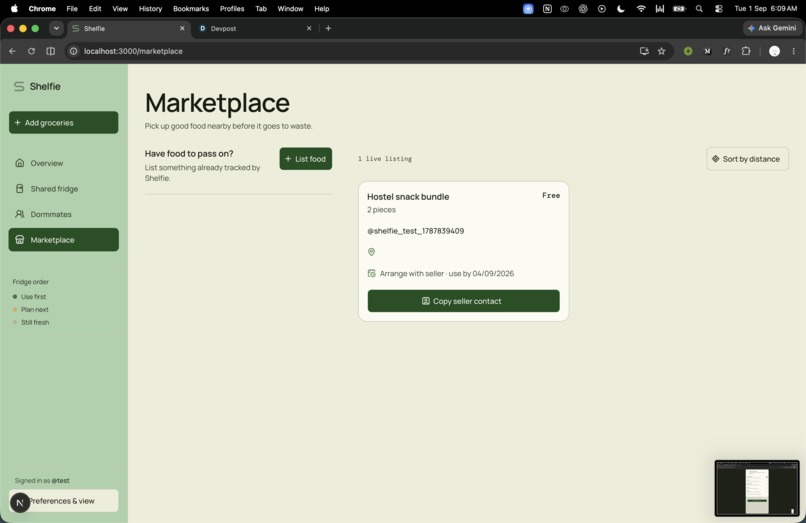Click the fr extension icon

point(726,51)
